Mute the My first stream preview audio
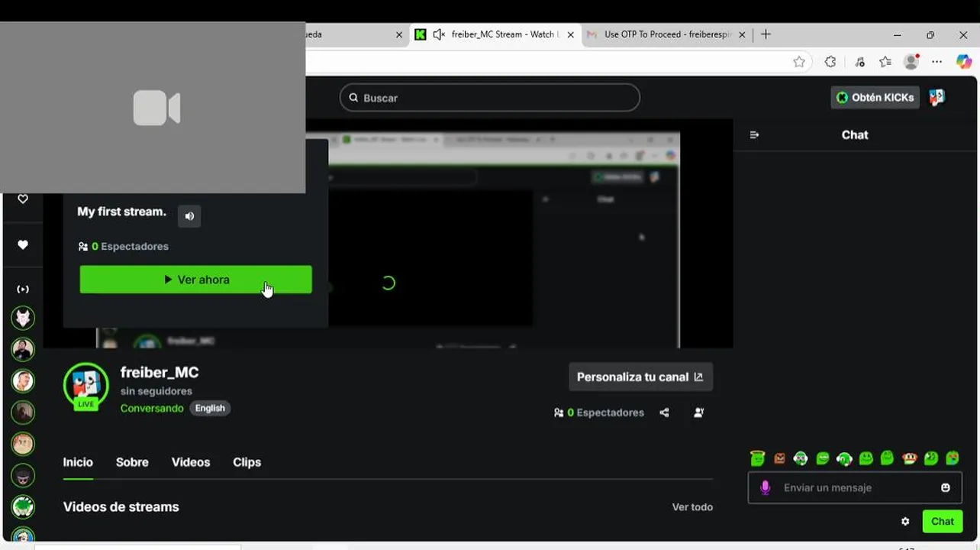The height and width of the screenshot is (550, 980). (189, 216)
